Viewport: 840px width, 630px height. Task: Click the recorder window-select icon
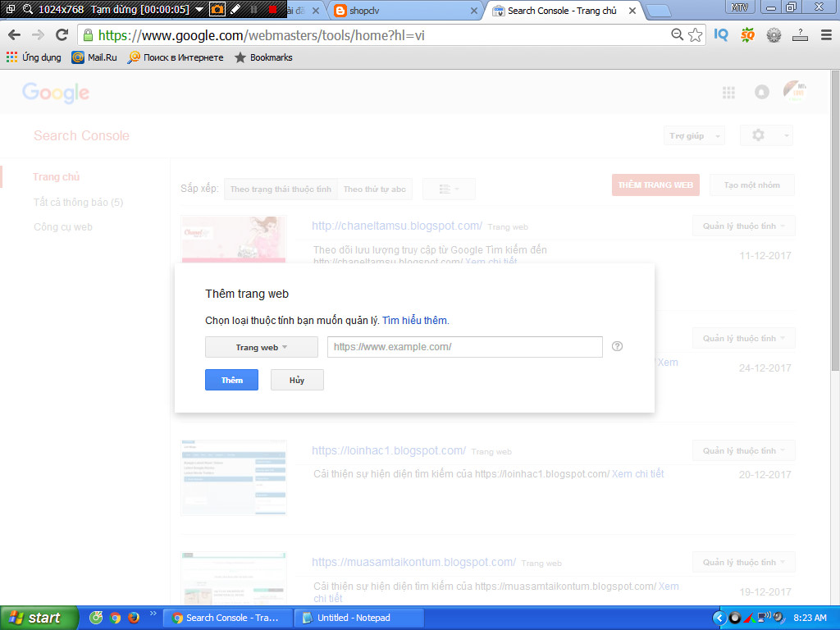pos(10,9)
